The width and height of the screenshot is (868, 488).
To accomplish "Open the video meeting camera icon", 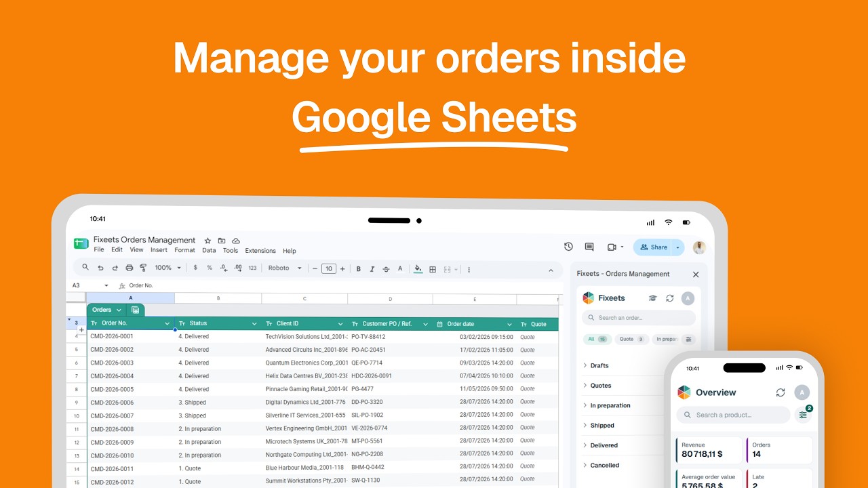I will coord(612,247).
